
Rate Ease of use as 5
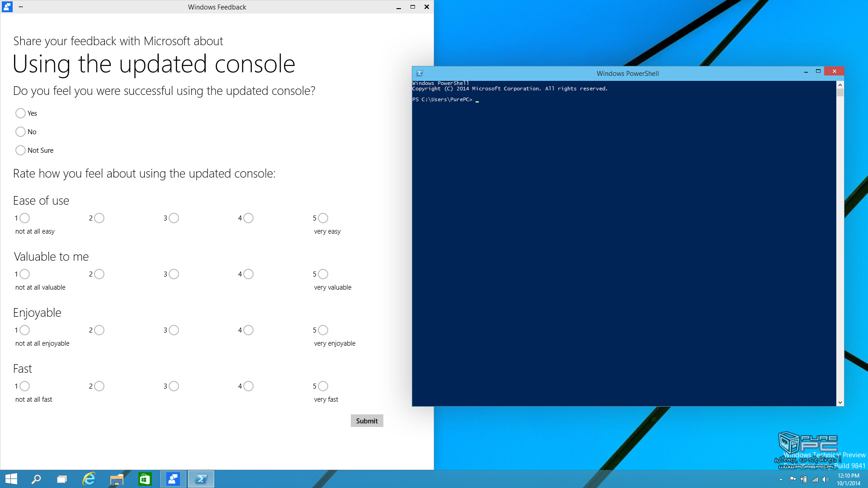(x=323, y=218)
